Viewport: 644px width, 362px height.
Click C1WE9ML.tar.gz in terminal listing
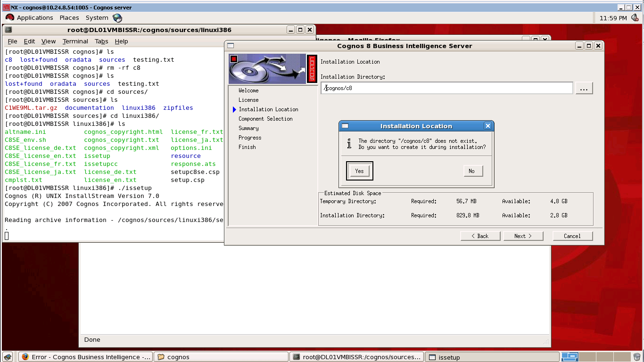point(31,108)
